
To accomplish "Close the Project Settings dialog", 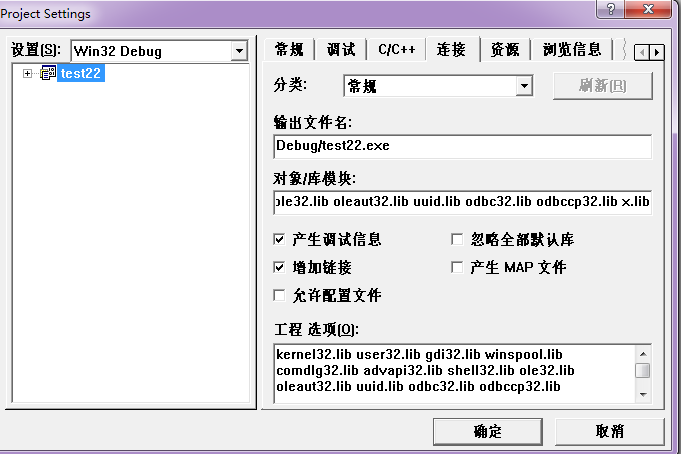I will pyautogui.click(x=648, y=9).
